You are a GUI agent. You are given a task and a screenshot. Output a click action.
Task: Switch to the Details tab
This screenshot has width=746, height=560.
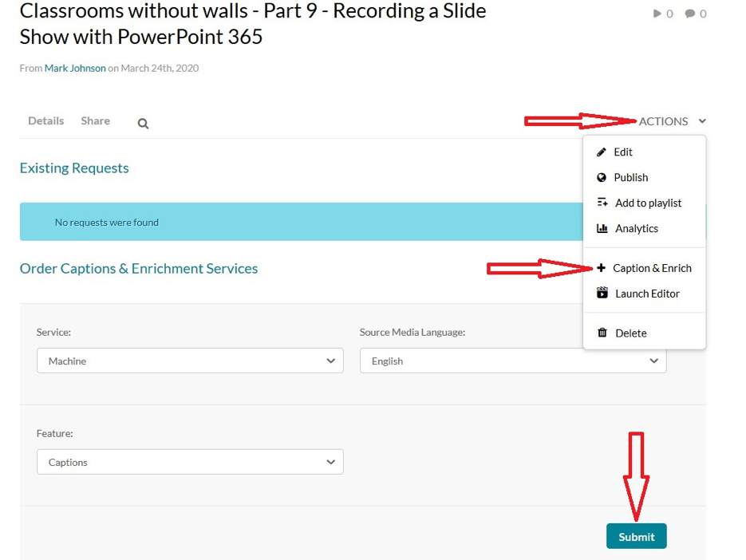click(x=45, y=120)
